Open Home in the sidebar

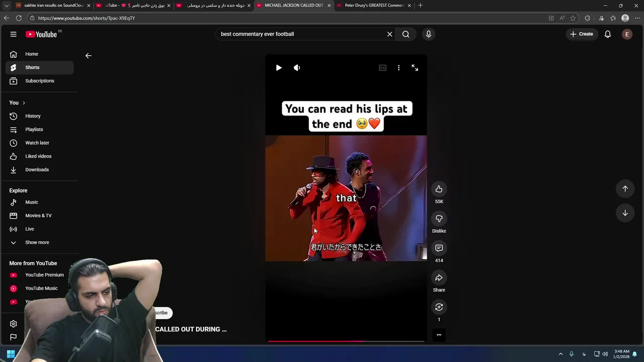coord(39,54)
